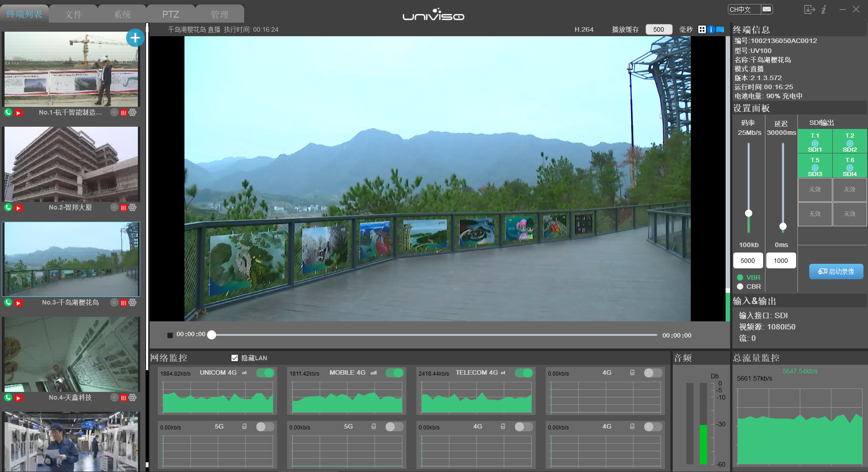The width and height of the screenshot is (868, 472).
Task: Call No.1 terminal with green phone icon
Action: click(x=8, y=113)
